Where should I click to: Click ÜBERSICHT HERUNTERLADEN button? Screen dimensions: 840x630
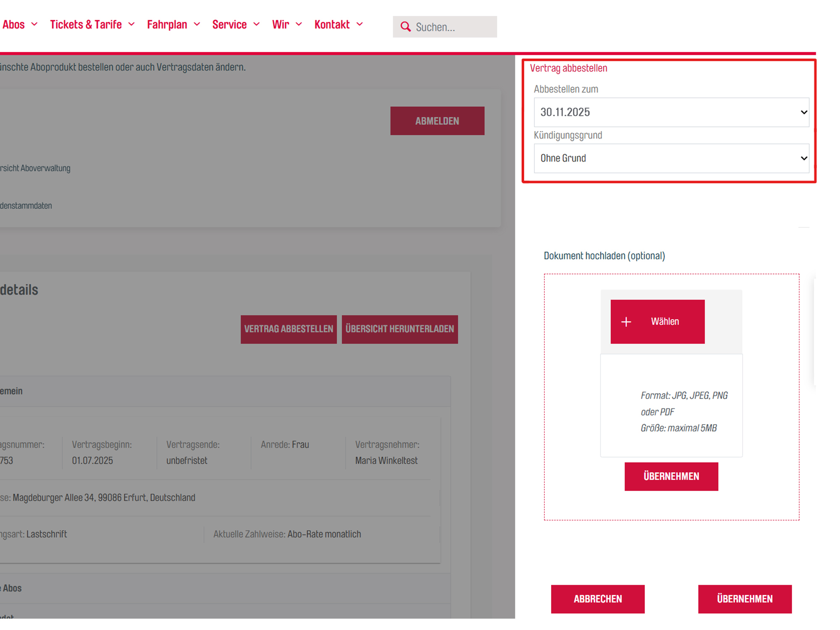[399, 329]
